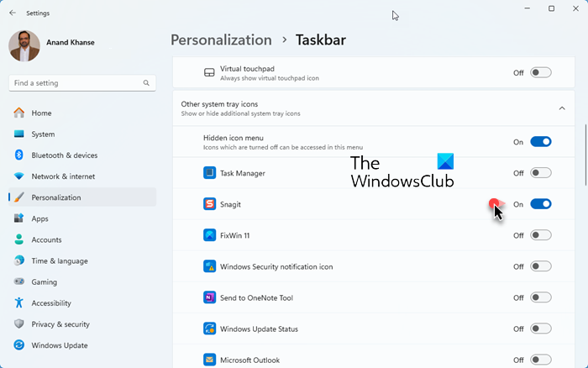Enable the FixWin 11 toggle

pyautogui.click(x=541, y=235)
